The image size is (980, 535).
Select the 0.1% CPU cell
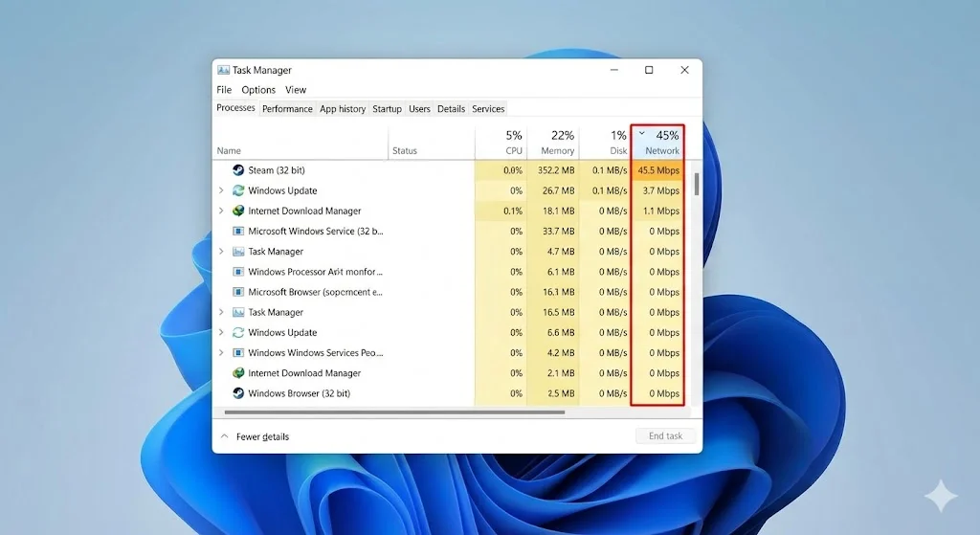501,211
